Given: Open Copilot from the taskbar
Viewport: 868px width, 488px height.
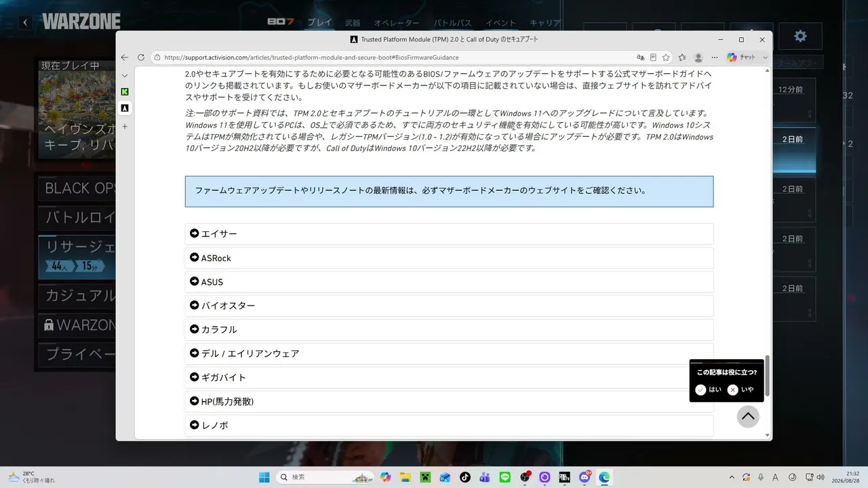Looking at the screenshot, I should tap(386, 477).
